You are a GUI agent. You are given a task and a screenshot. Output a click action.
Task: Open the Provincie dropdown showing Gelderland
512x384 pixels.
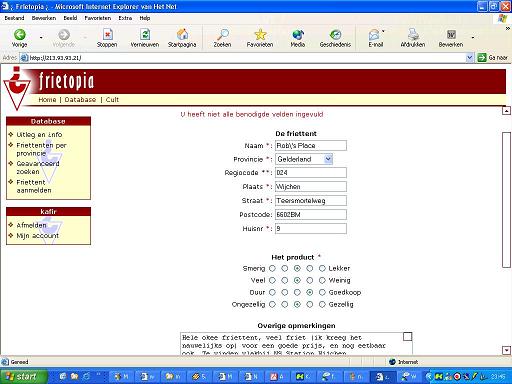tap(304, 159)
